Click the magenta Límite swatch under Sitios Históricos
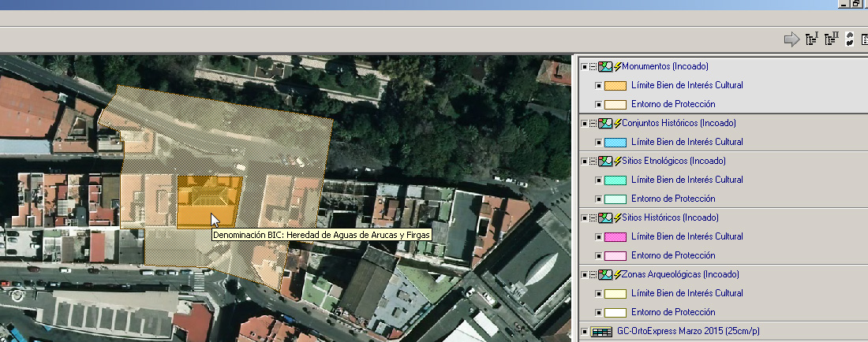The image size is (868, 342). [x=615, y=237]
